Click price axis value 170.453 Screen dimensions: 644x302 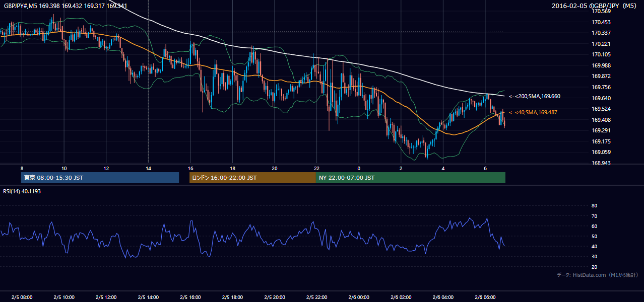pyautogui.click(x=601, y=22)
